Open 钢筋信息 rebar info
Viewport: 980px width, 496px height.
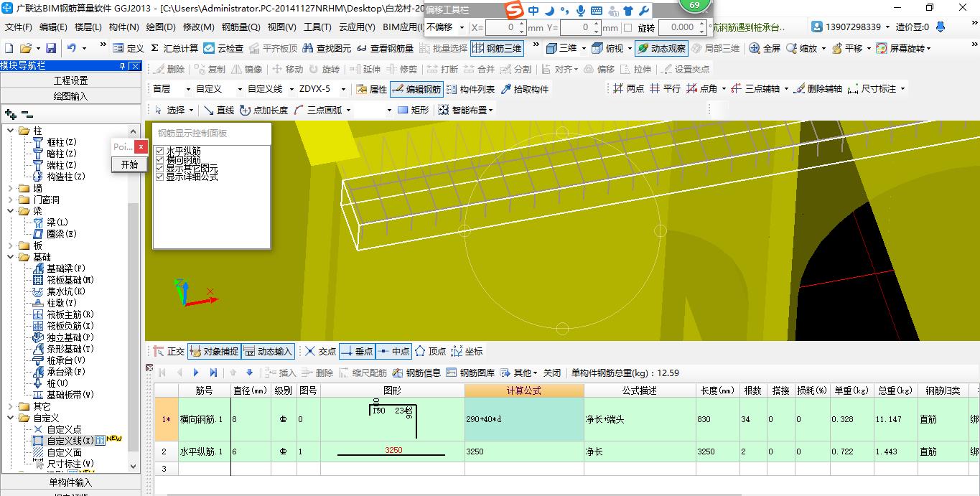click(x=416, y=373)
